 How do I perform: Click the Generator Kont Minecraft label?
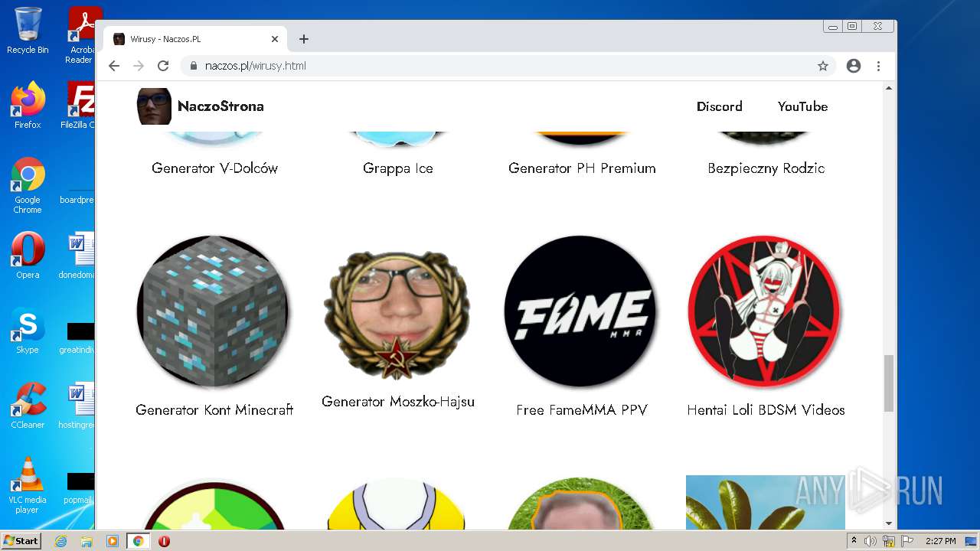pyautogui.click(x=214, y=410)
